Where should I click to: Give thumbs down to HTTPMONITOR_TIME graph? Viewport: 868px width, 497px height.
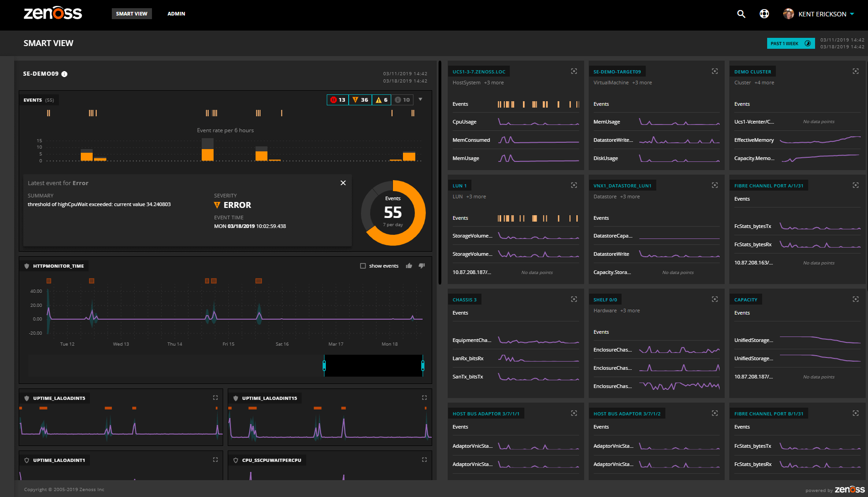pyautogui.click(x=422, y=266)
